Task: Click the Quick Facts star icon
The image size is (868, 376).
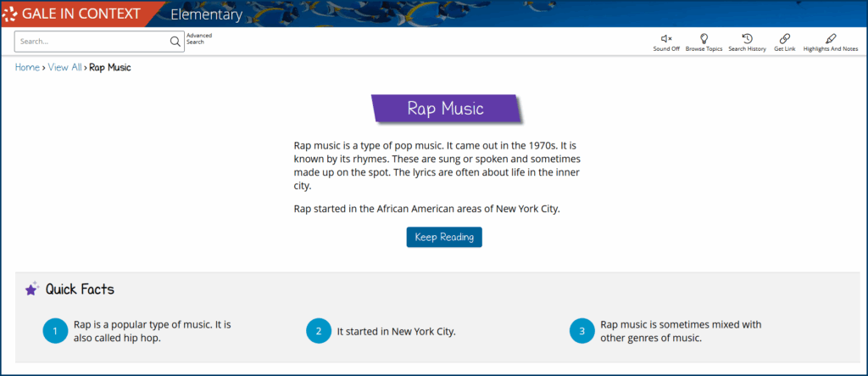Action: 31,289
